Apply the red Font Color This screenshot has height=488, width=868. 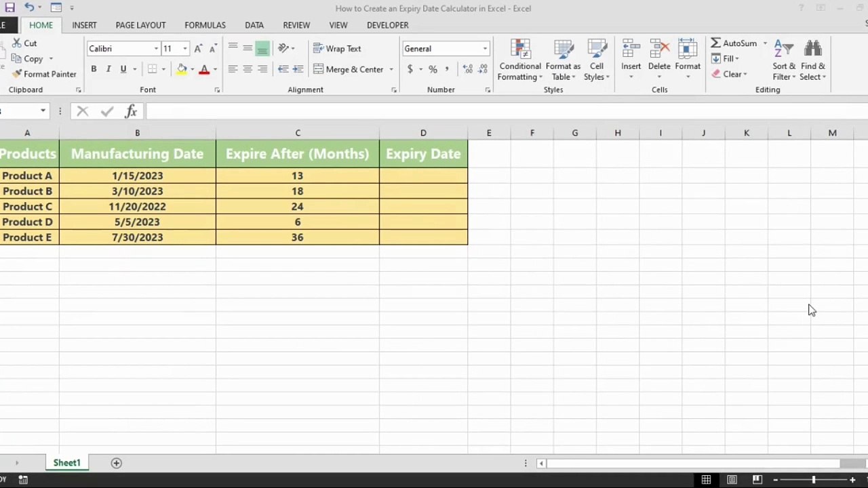tap(204, 69)
